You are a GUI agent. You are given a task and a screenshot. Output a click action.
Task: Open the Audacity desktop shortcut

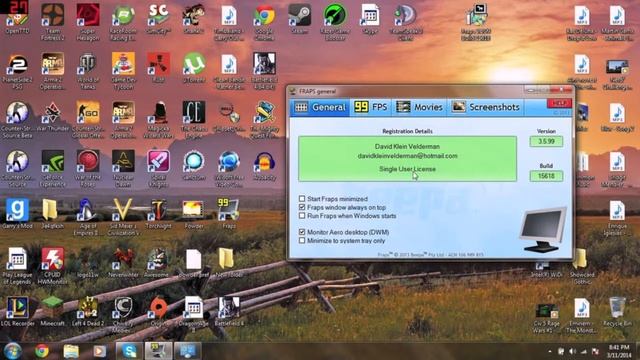coord(264,165)
